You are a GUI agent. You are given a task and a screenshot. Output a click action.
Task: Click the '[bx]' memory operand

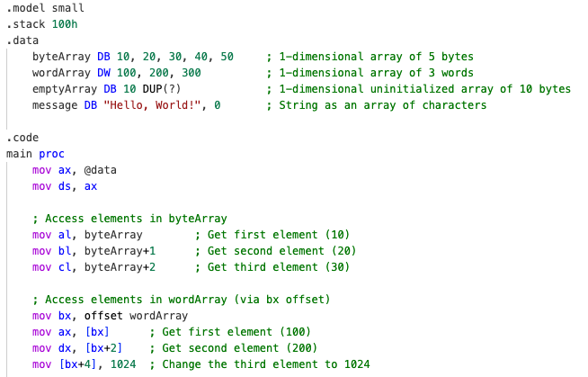(97, 332)
